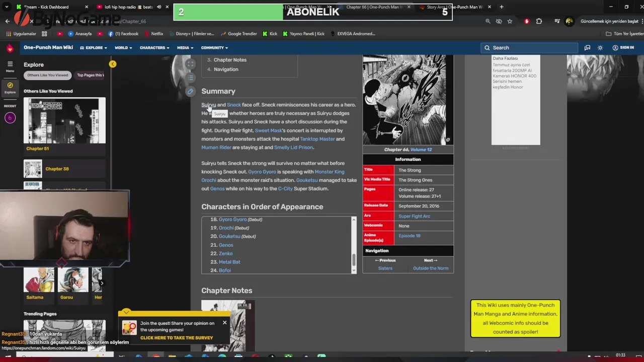The height and width of the screenshot is (362, 644).
Task: Expand the CHARACTERS dropdown menu
Action: coord(154,48)
